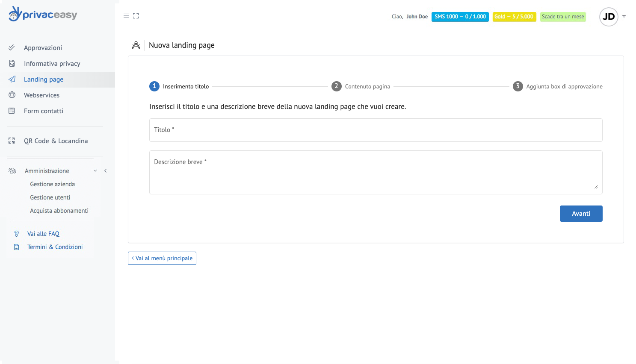Click the Webservices globe icon
Image resolution: width=636 pixels, height=364 pixels.
pyautogui.click(x=12, y=95)
